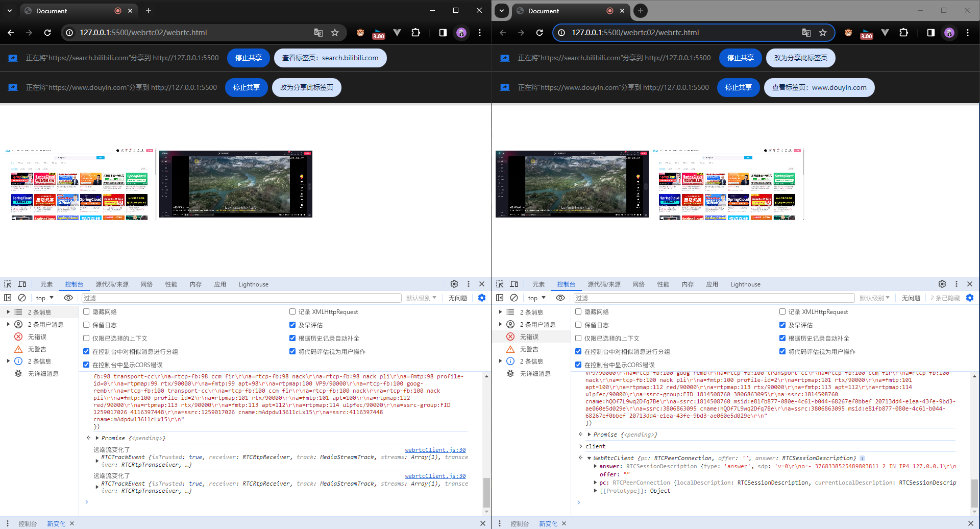Create a live expression in the left console
Viewport: 980px width, 529px height.
tap(68, 298)
